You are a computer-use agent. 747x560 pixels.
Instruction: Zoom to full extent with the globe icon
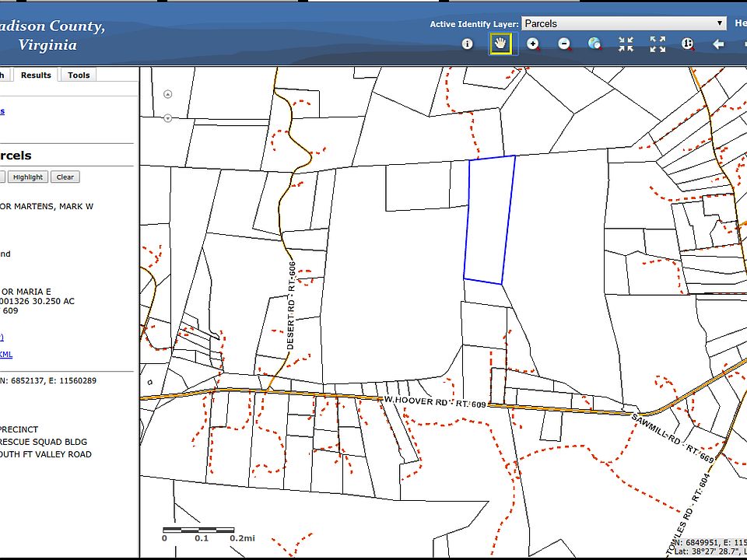(x=594, y=44)
